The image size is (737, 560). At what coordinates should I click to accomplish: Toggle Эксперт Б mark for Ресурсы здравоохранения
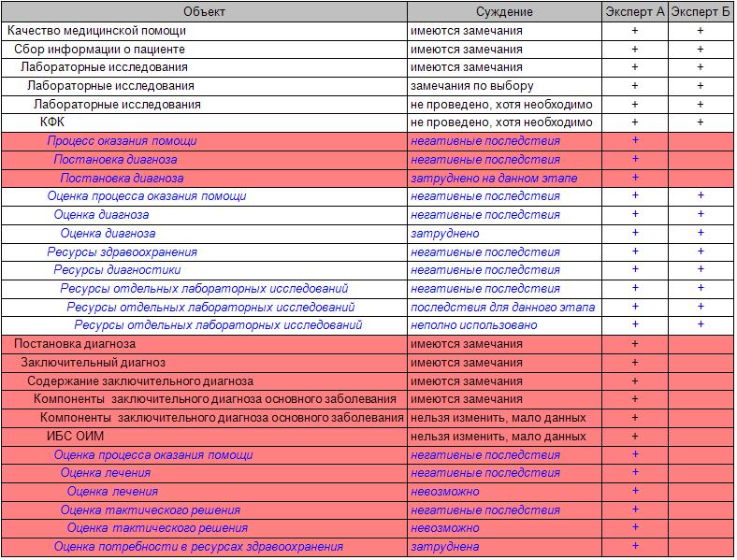point(701,251)
